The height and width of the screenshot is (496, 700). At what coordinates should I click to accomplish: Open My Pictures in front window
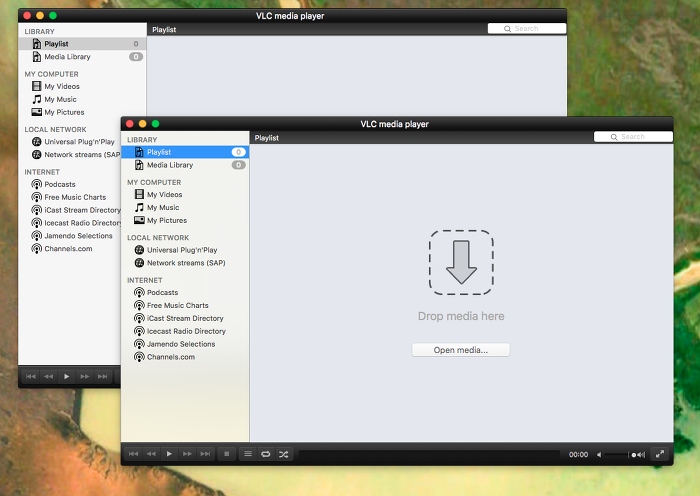(185, 221)
